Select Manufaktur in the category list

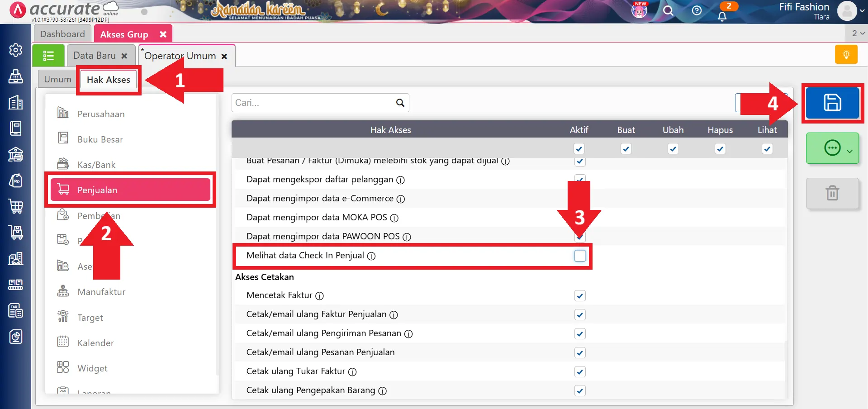coord(101,292)
